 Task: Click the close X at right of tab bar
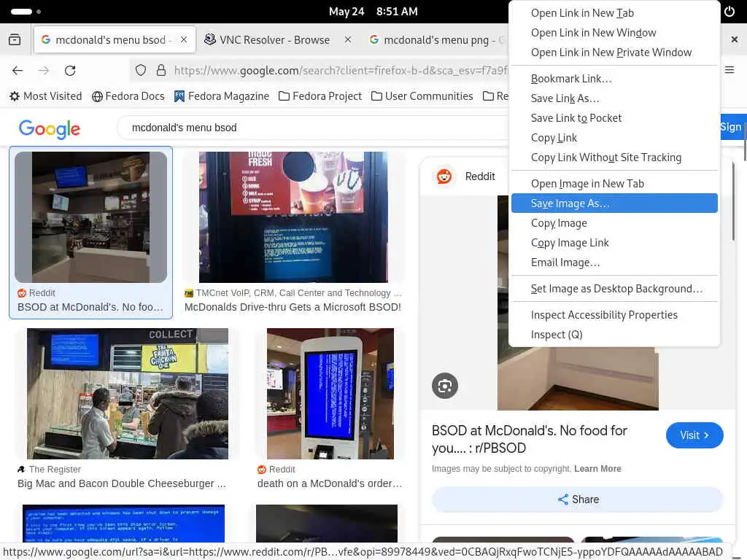[x=734, y=39]
